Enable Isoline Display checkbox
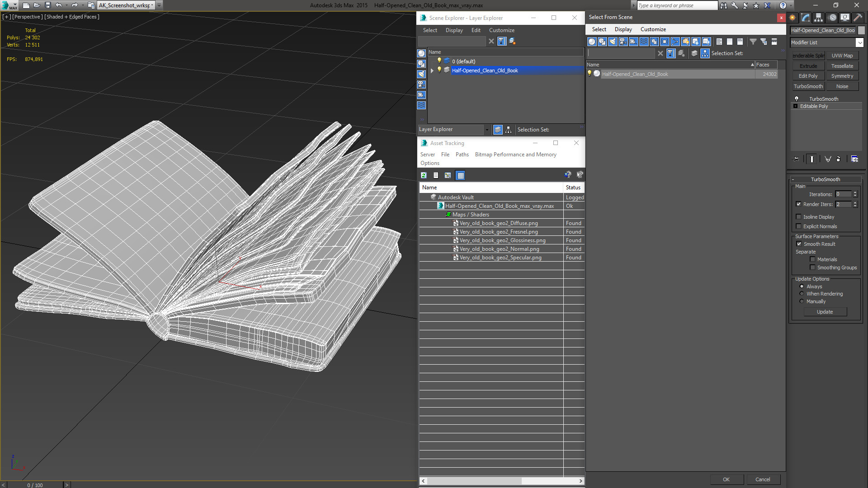The image size is (868, 488). (x=798, y=217)
